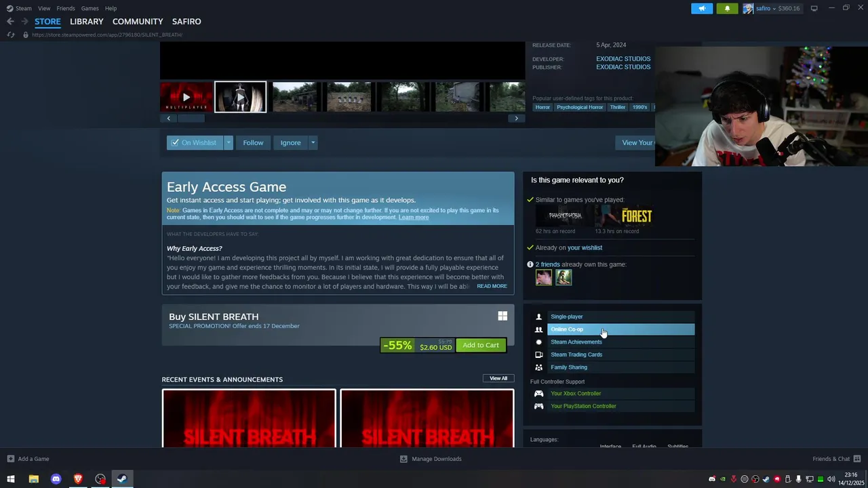
Task: Open the Games menu
Action: point(90,8)
